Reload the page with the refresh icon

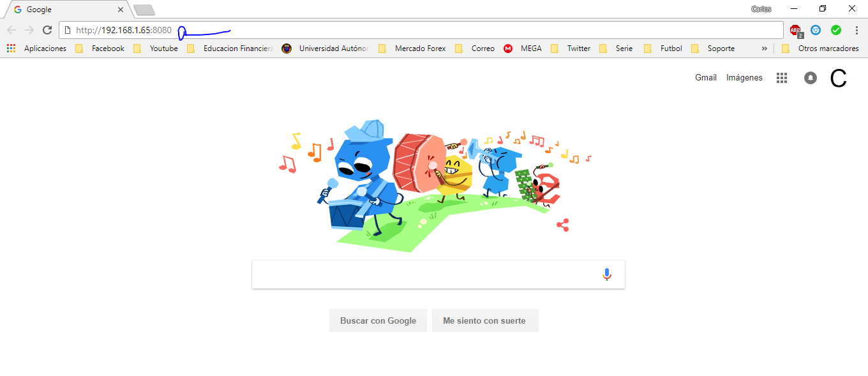point(47,30)
